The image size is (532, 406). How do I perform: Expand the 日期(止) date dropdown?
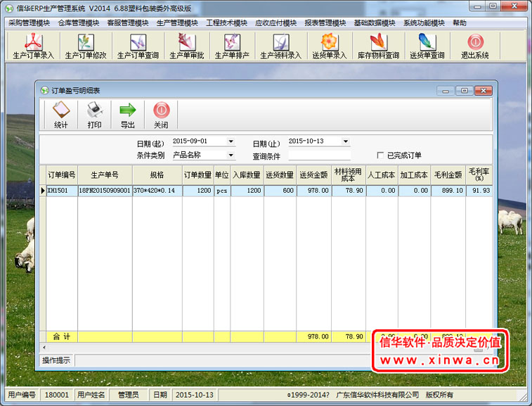pyautogui.click(x=345, y=141)
